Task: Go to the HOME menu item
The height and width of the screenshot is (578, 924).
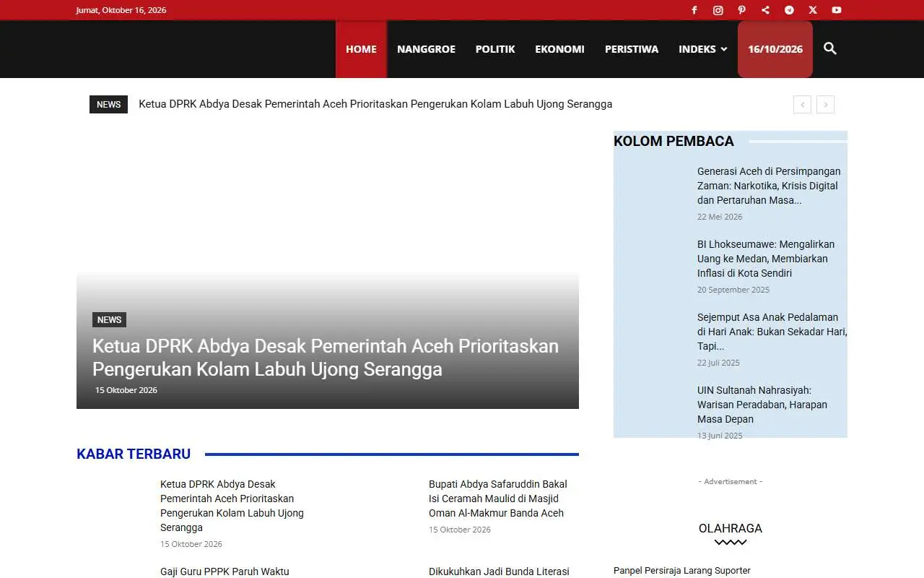Action: click(x=361, y=49)
